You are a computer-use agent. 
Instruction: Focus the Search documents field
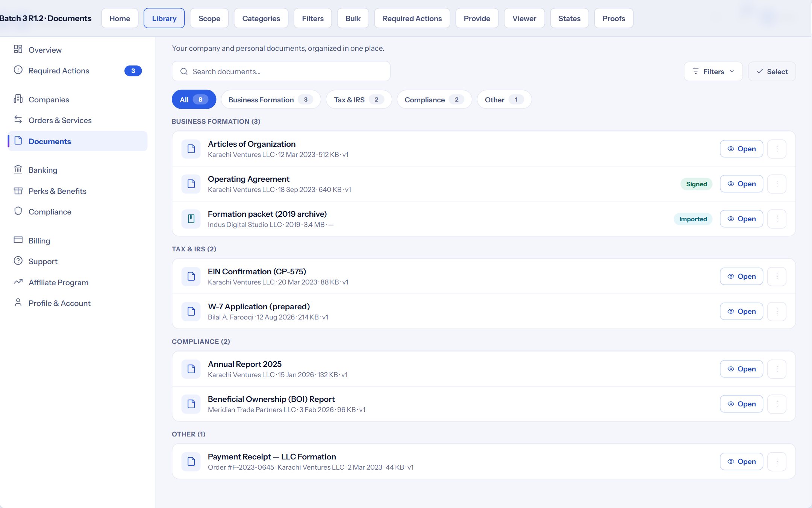tap(281, 71)
